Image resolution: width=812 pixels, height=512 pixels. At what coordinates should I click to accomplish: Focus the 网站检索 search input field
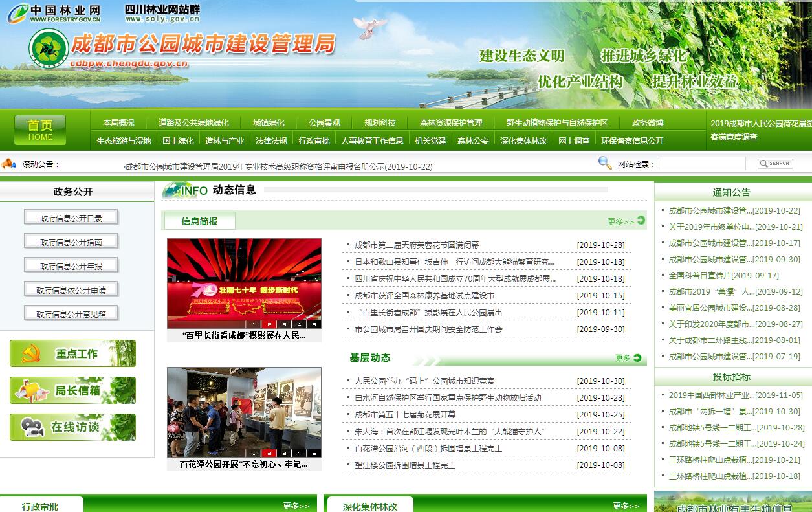702,164
